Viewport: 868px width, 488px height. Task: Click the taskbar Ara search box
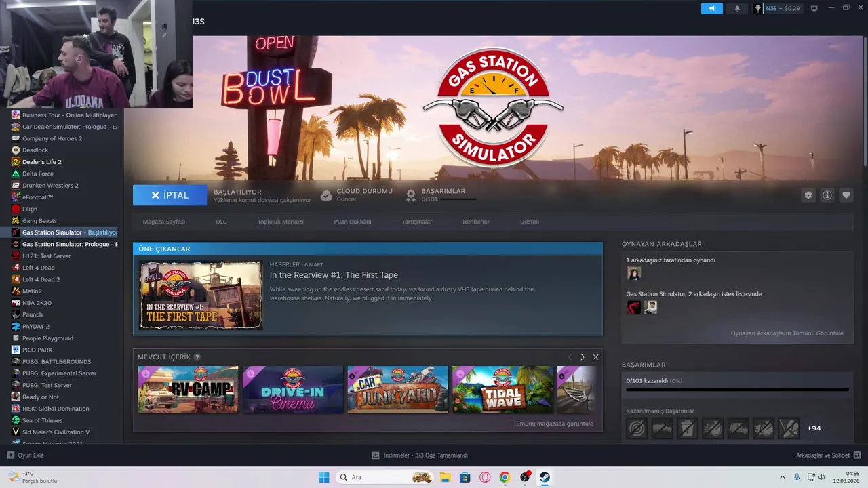[x=384, y=477]
